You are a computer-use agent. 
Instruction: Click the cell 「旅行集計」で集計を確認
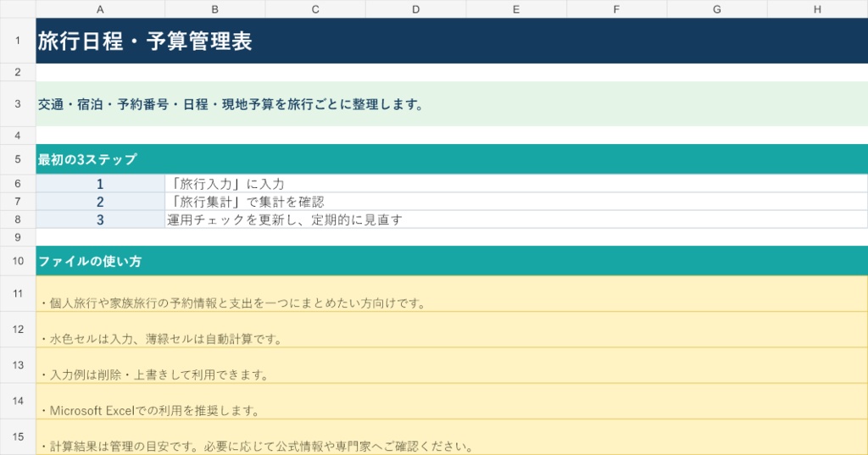(516, 202)
